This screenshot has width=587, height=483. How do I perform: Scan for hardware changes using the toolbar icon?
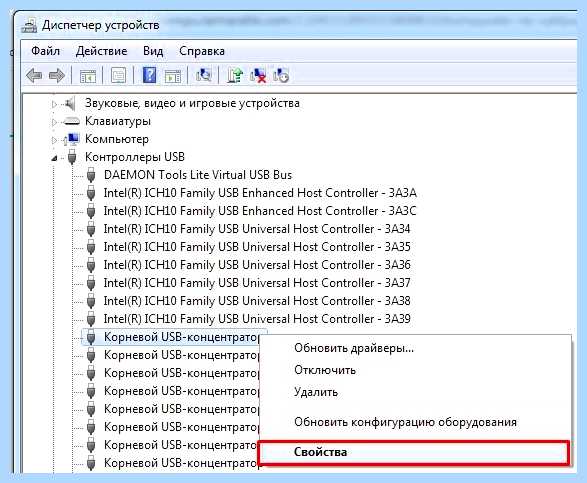click(x=204, y=75)
